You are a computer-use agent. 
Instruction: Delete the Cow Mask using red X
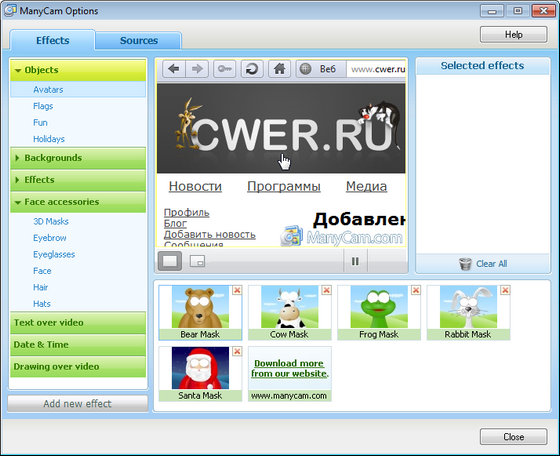[326, 290]
